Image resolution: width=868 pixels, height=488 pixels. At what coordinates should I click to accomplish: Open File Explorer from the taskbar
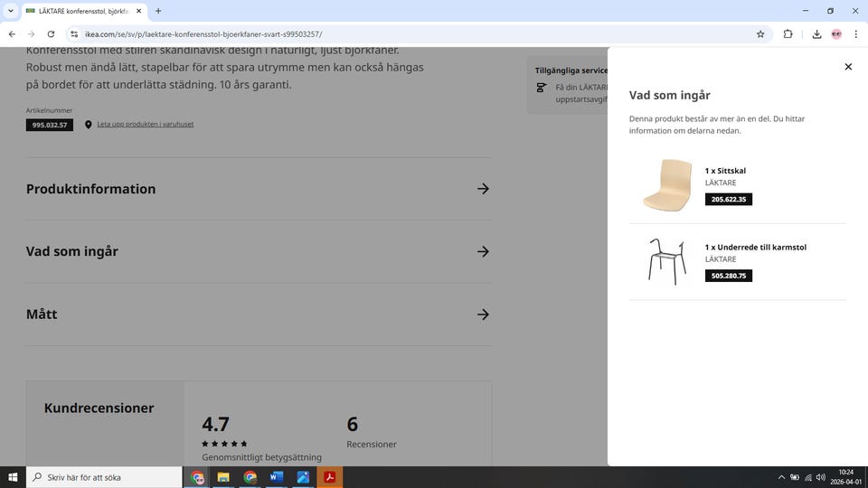point(223,477)
